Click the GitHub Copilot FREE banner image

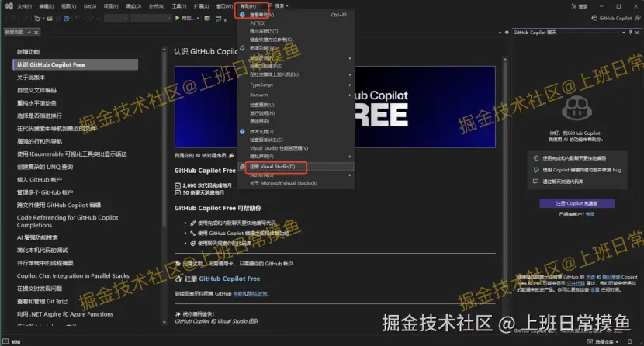[x=334, y=107]
